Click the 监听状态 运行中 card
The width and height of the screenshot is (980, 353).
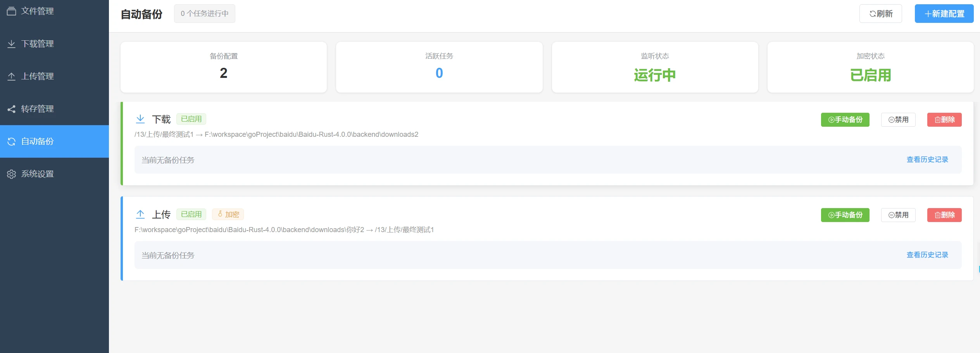click(655, 67)
